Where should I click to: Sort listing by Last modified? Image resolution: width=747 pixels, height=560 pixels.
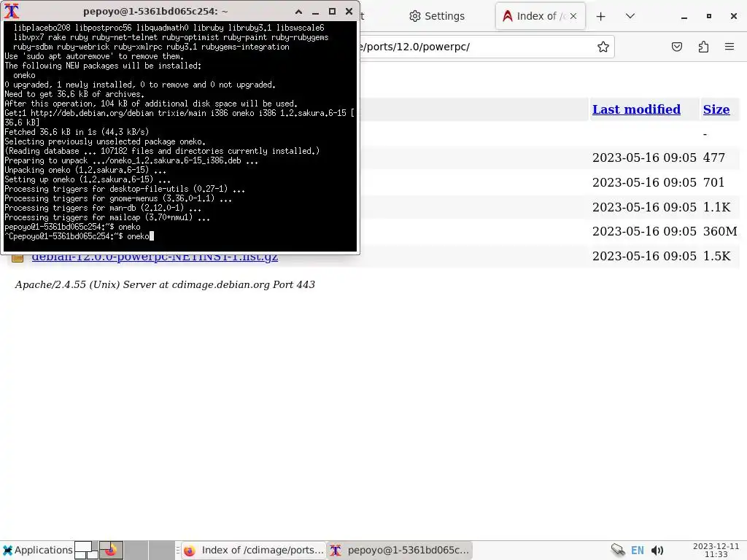[x=636, y=109]
